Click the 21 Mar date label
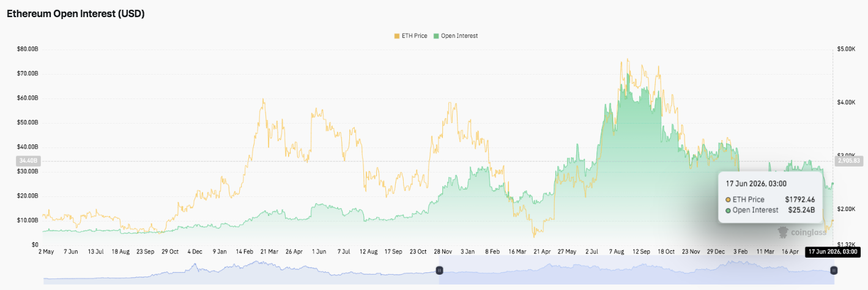Viewport: 868px width, 290px height. click(x=269, y=251)
